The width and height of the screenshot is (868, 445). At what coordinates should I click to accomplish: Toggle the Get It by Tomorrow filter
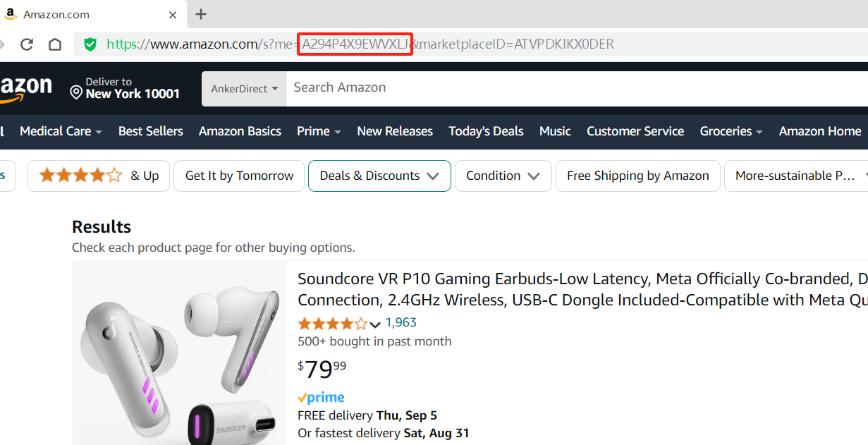click(239, 176)
